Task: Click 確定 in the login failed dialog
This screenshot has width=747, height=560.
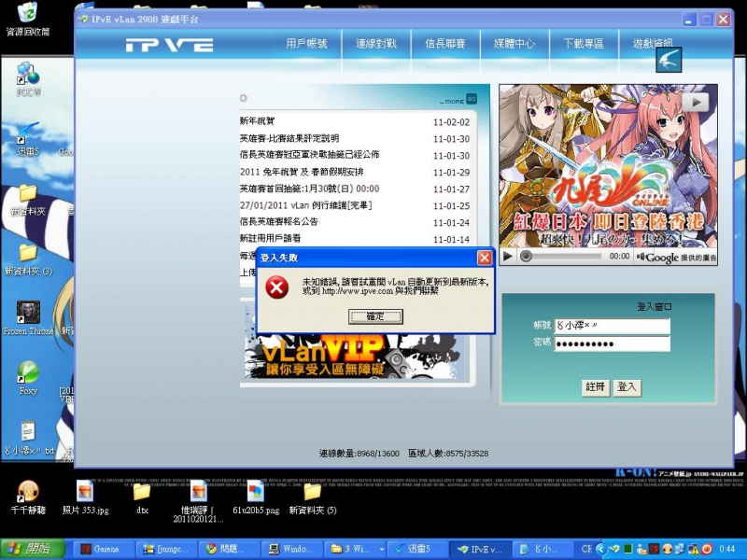Action: point(376,316)
